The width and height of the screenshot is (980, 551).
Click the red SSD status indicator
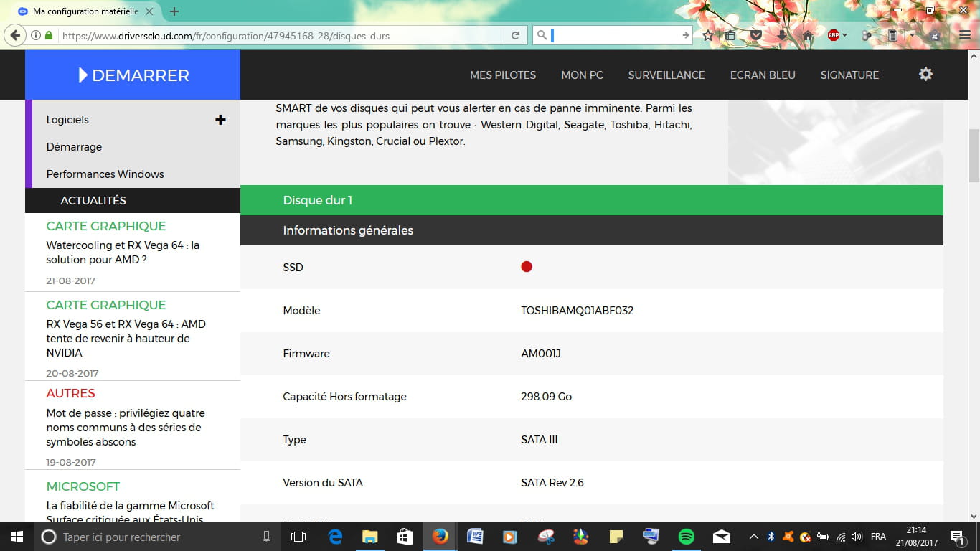tap(527, 267)
